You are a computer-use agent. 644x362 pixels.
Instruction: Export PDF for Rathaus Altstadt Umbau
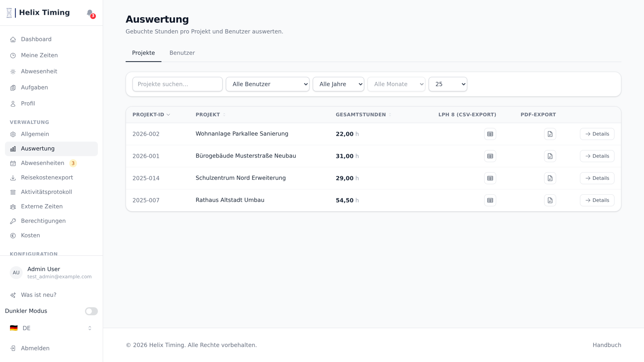[x=550, y=200]
